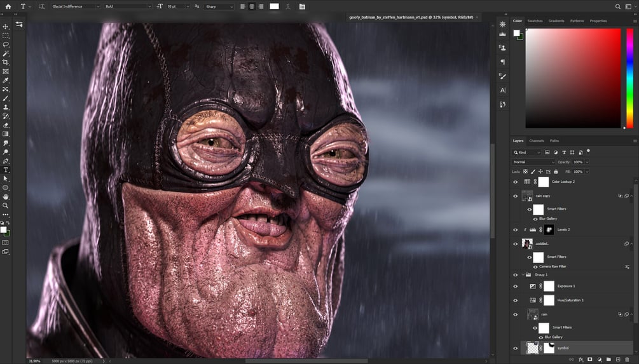639x364 pixels.
Task: Collapse the Group 1 folder chevron
Action: (523, 275)
